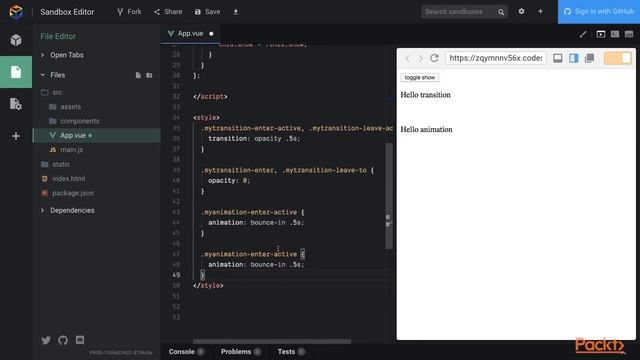Click the editor horizontal scrollbar
Viewport: 640px width, 360px height.
(271, 341)
